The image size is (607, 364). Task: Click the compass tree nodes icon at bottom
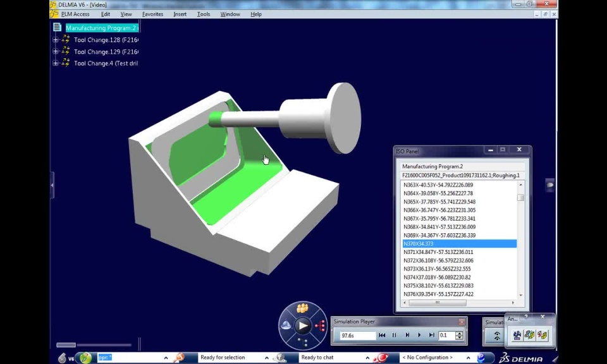tap(303, 342)
